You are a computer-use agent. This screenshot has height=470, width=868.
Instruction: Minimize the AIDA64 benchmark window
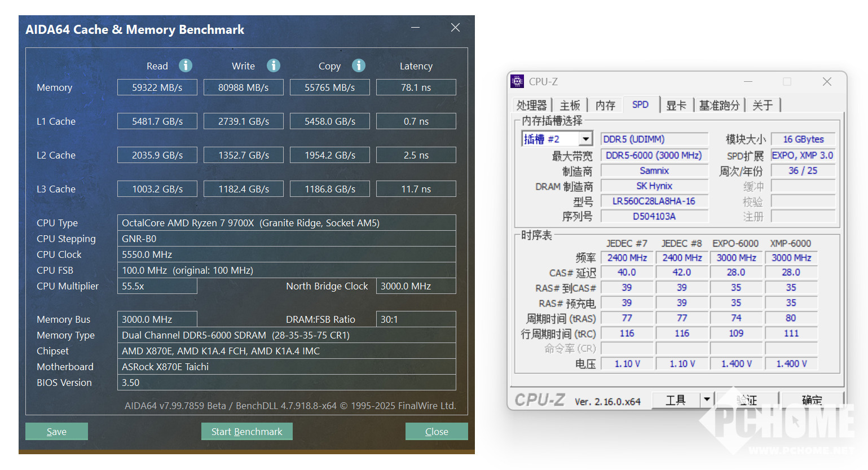click(415, 28)
